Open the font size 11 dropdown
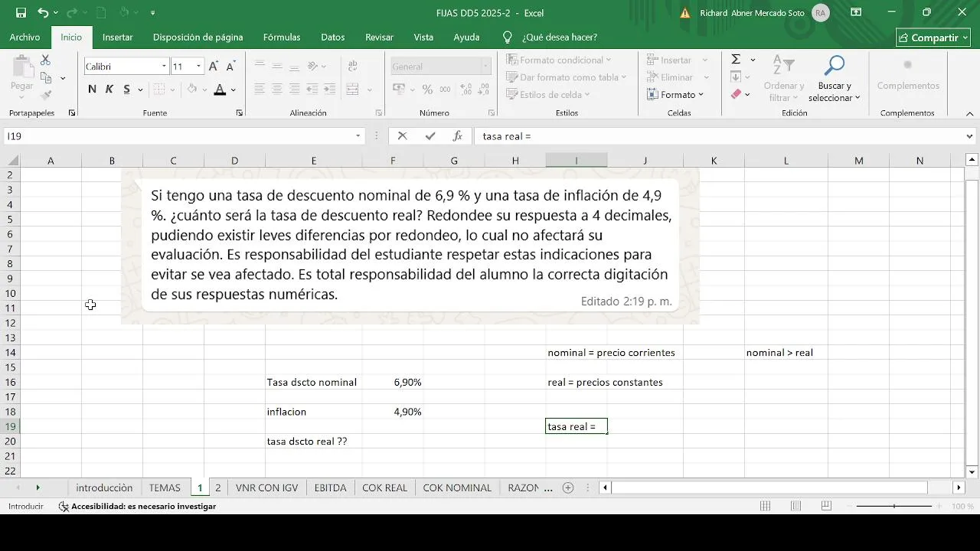This screenshot has height=551, width=980. tap(198, 67)
